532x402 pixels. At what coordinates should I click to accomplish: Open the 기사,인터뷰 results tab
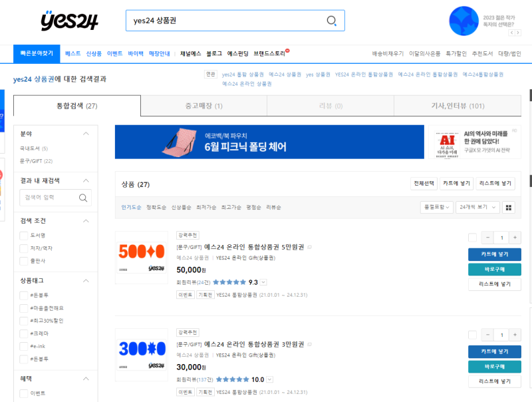click(459, 106)
